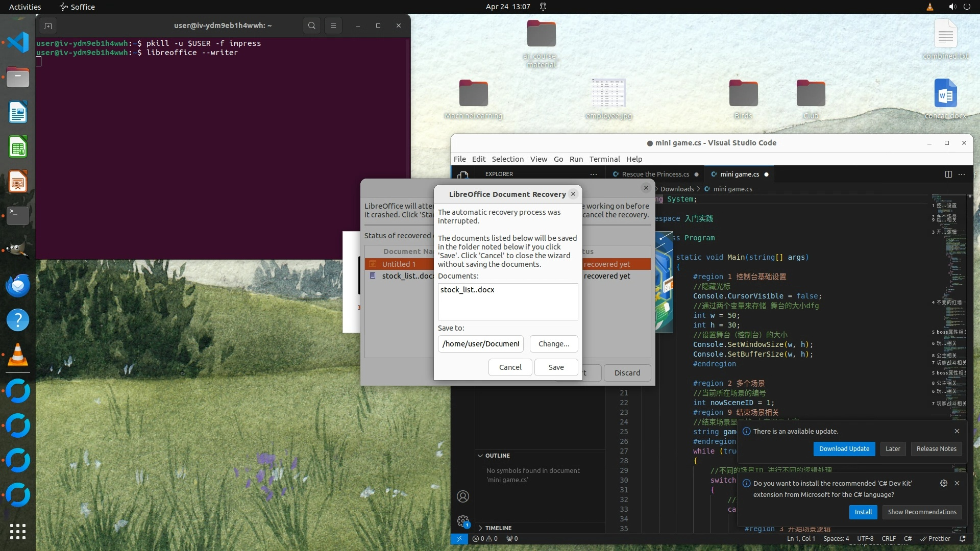Open notification settings gear for C# Dev Kit

coord(943,483)
